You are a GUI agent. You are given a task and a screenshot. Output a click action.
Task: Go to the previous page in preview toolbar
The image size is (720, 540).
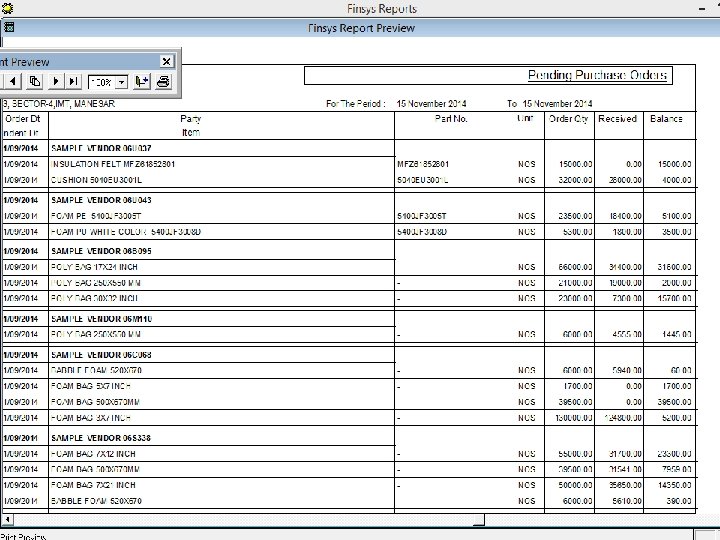click(12, 82)
